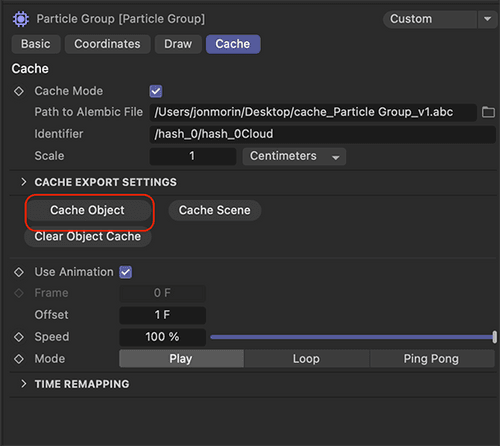Open the Custom mode dropdown arrow
The width and height of the screenshot is (500, 446).
click(487, 19)
